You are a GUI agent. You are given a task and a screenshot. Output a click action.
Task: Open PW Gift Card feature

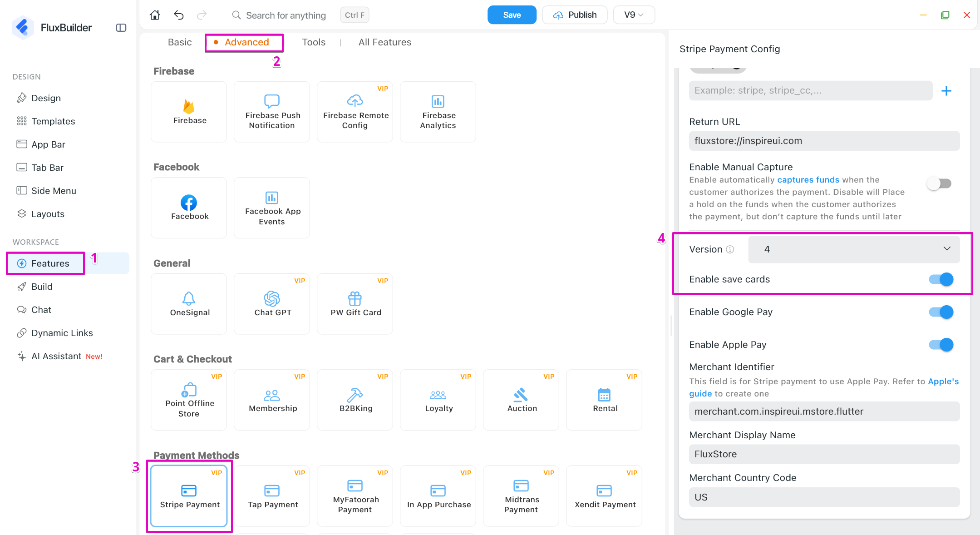pyautogui.click(x=355, y=304)
